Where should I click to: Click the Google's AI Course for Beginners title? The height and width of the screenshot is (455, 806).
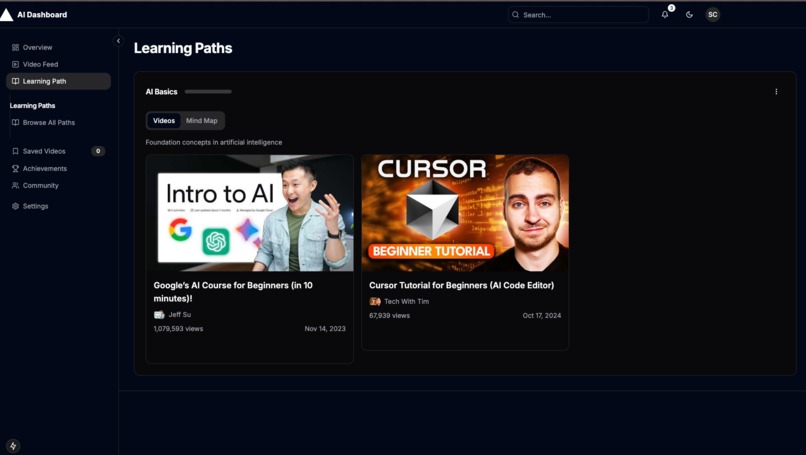(233, 292)
